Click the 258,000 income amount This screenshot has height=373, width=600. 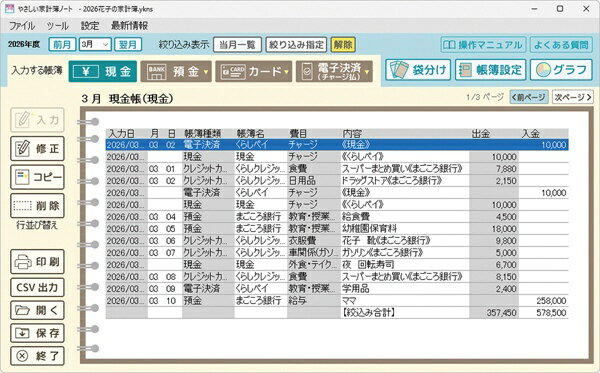pos(551,301)
